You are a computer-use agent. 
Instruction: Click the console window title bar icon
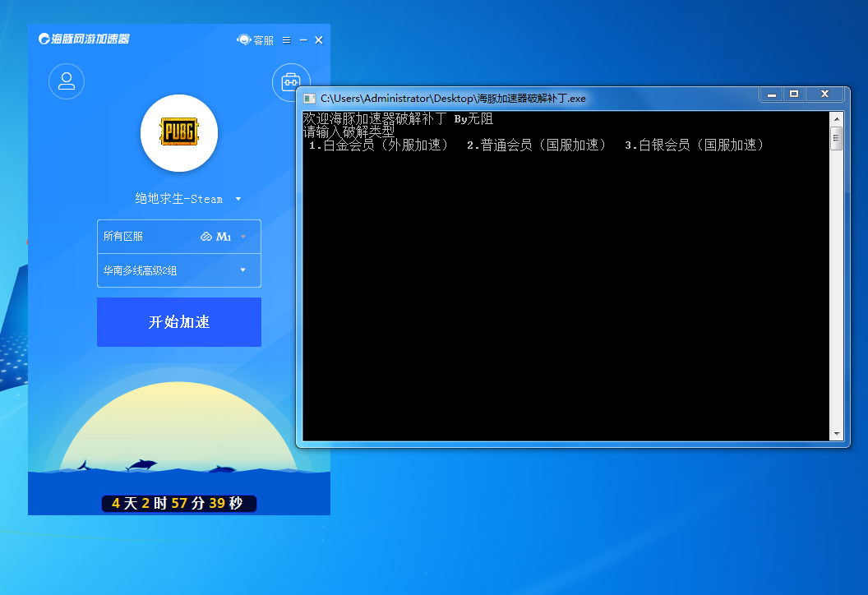[310, 99]
